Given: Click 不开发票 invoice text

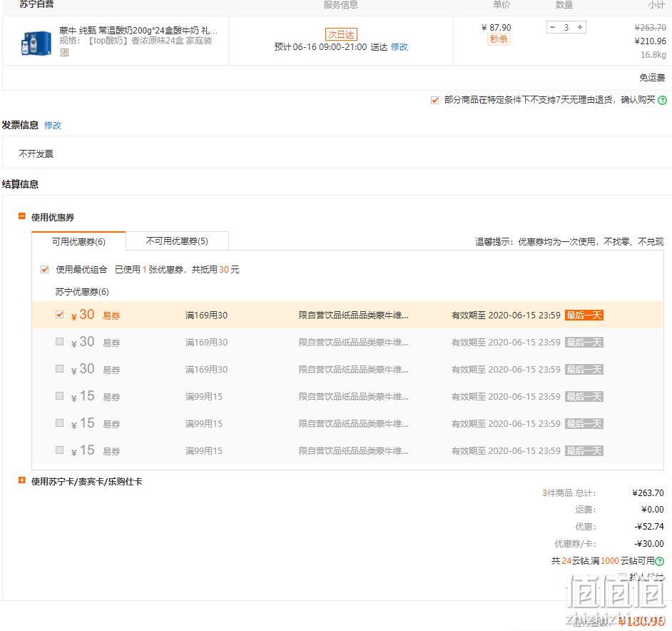Looking at the screenshot, I should (36, 153).
